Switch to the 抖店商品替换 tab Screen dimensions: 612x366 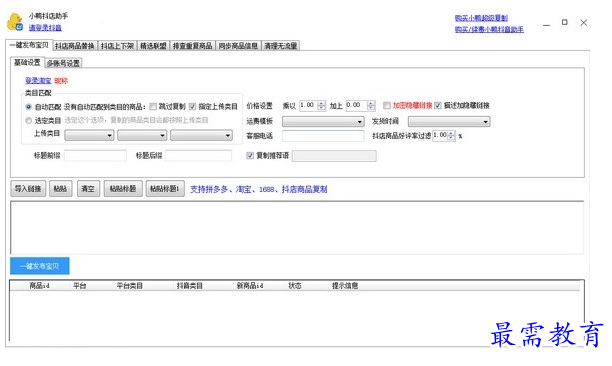pos(75,46)
